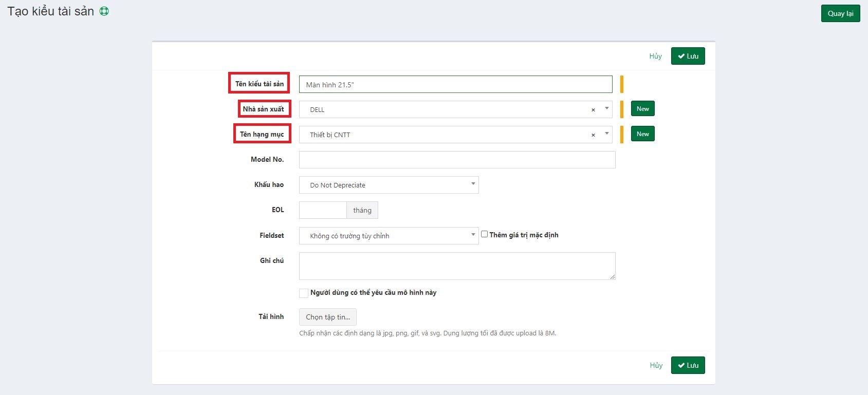868x395 pixels.
Task: Open the Khấu hao depreciation dropdown
Action: (x=389, y=185)
